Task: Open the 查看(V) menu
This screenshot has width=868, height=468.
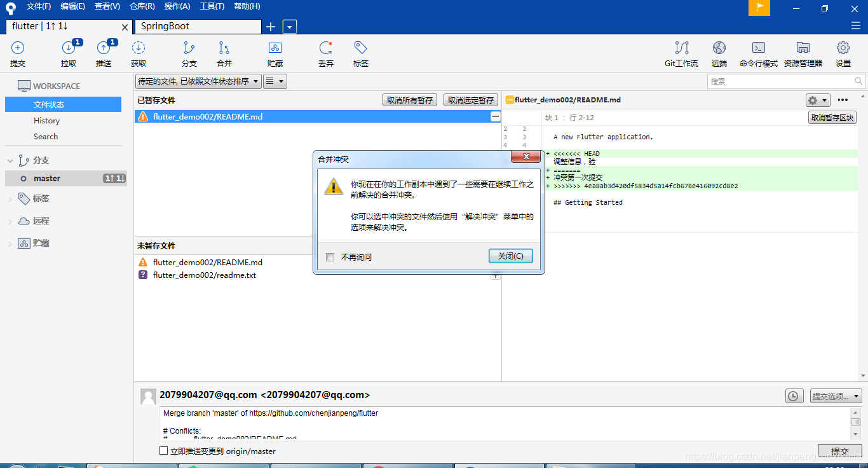Action: click(107, 6)
